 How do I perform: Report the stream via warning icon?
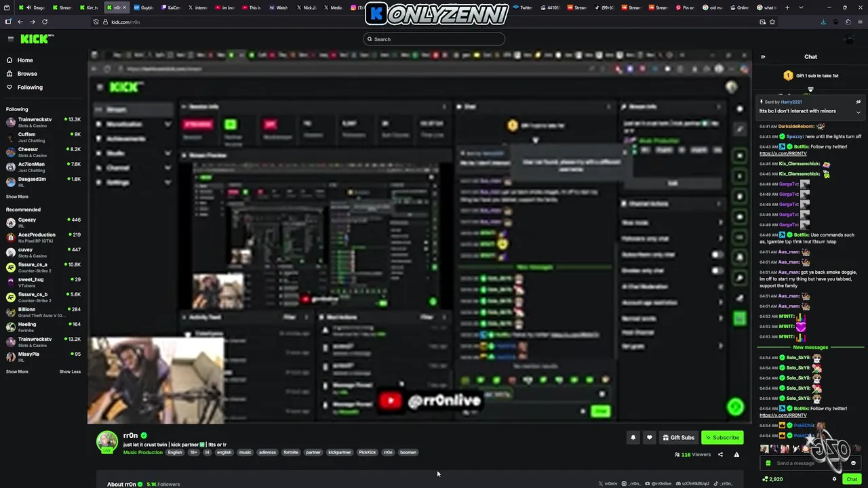[x=736, y=455]
